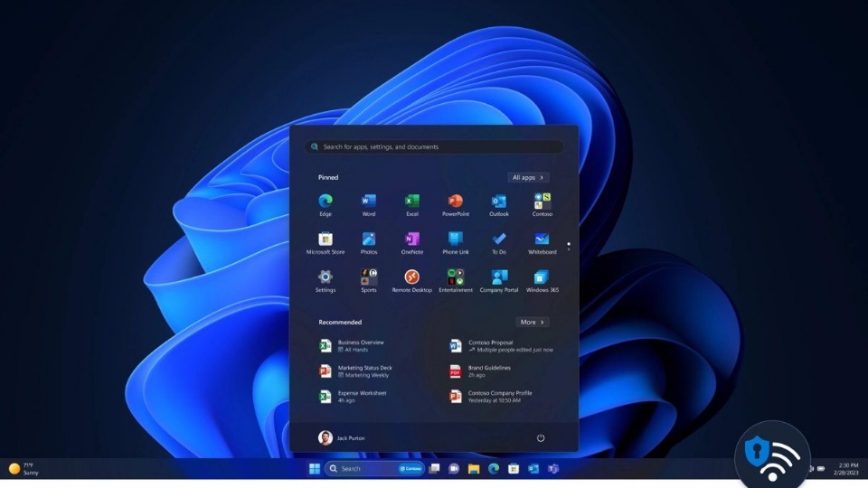The height and width of the screenshot is (488, 868).
Task: Launch Remote Desktop
Action: 412,281
